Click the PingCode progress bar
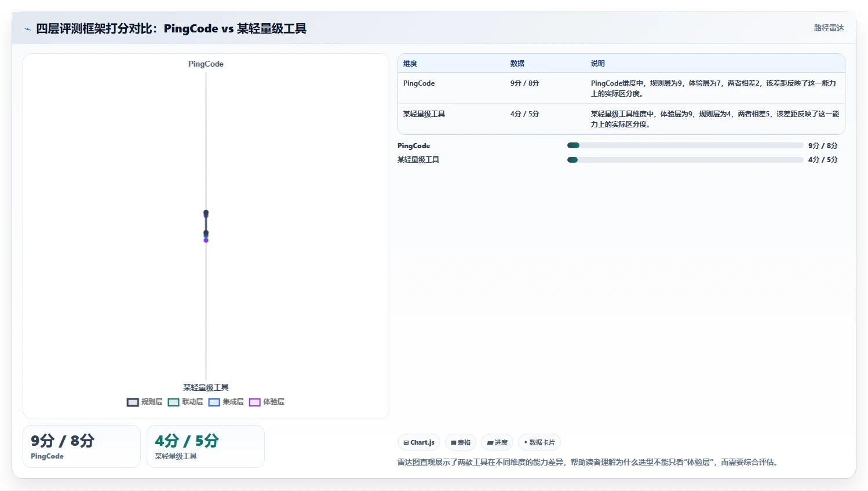This screenshot has width=868, height=491. (685, 145)
